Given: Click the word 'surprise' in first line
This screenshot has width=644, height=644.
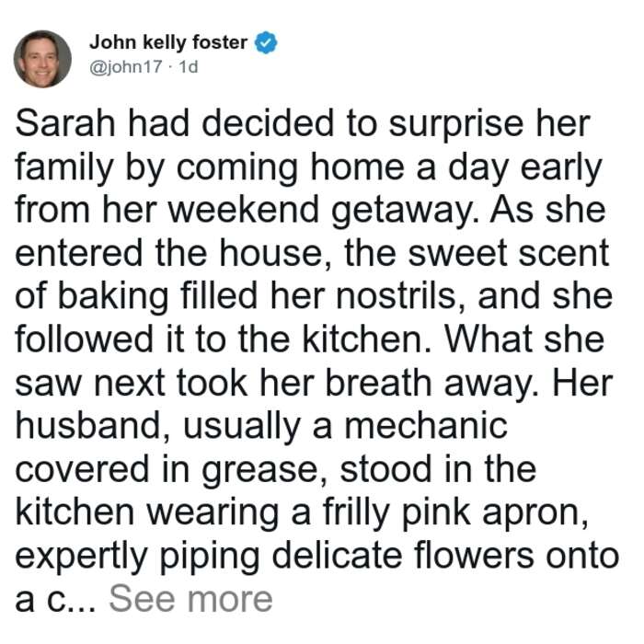Looking at the screenshot, I should (456, 124).
